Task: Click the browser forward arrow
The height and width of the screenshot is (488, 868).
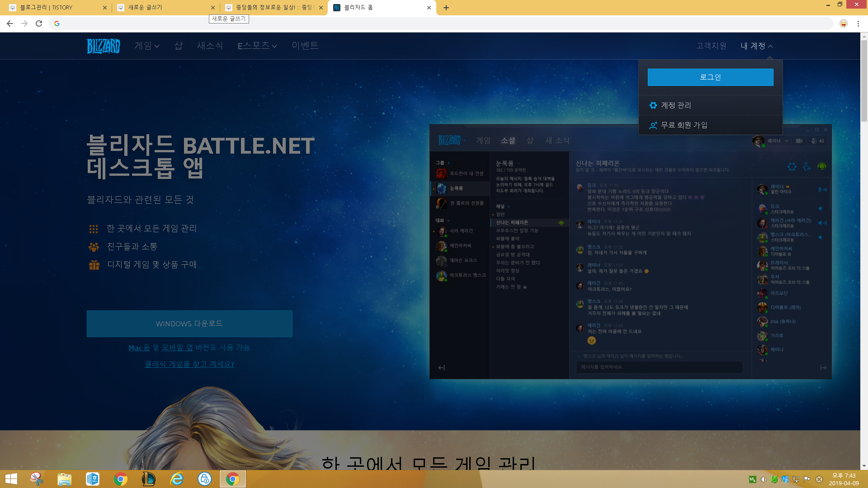Action: (24, 23)
